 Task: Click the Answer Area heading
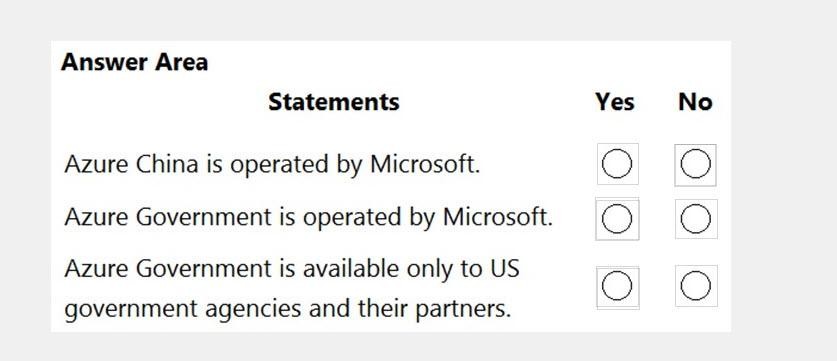[x=135, y=62]
